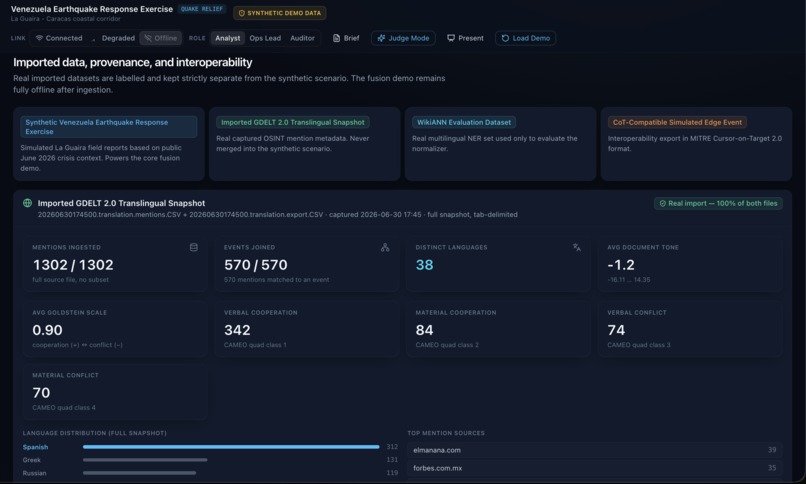The width and height of the screenshot is (806, 484).
Task: Click the screen icon next to Present
Action: click(x=451, y=38)
